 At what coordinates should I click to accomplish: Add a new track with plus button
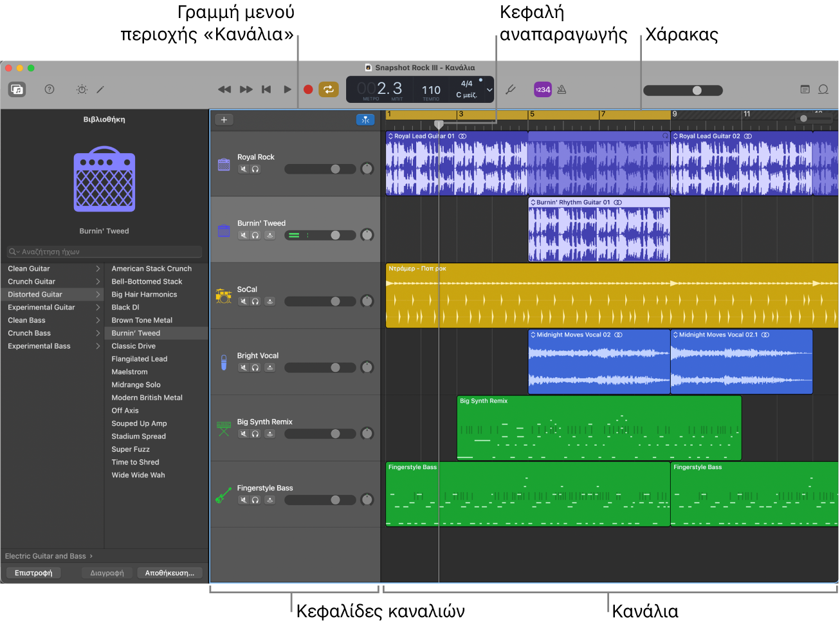pyautogui.click(x=224, y=120)
